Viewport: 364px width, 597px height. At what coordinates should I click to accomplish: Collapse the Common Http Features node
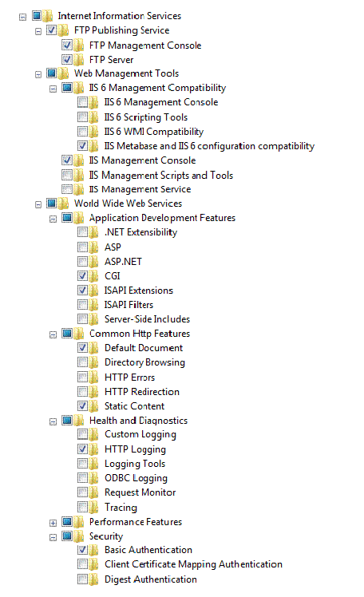pos(53,335)
